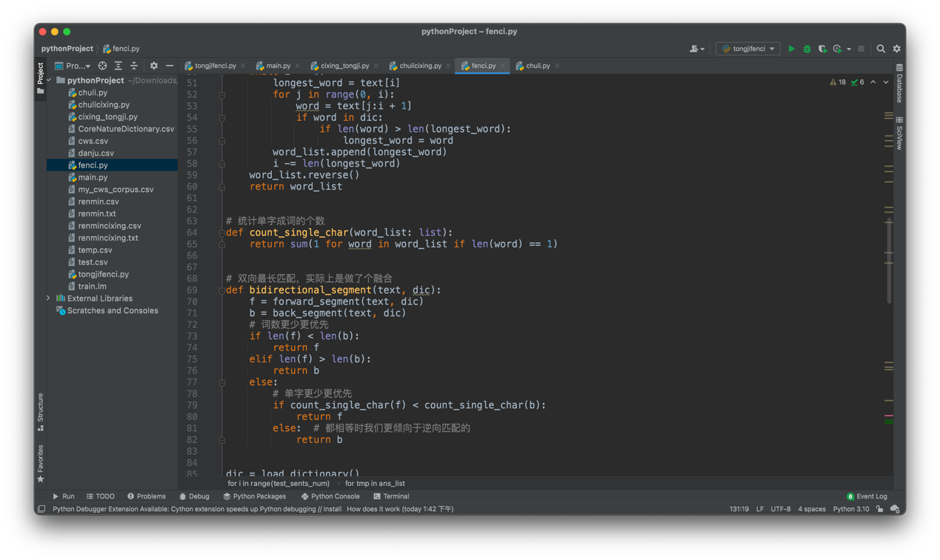
Task: Open renmin.txt in the project tree
Action: pyautogui.click(x=97, y=213)
